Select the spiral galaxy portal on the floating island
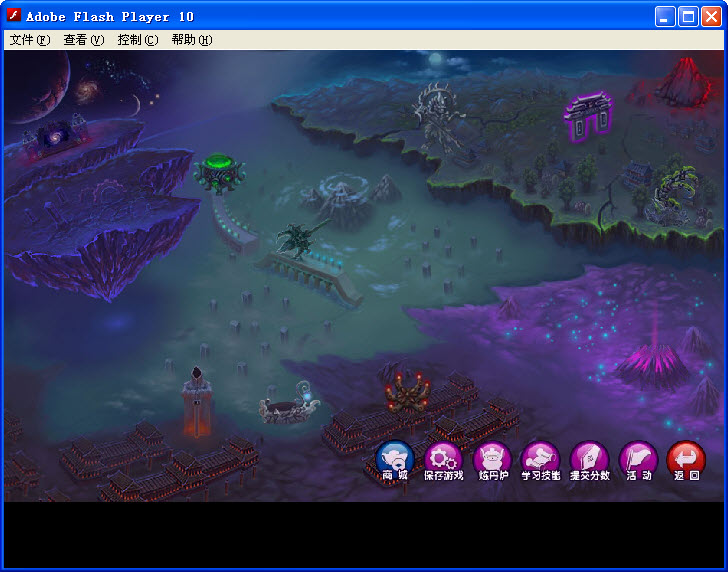728x572 pixels. pos(56,136)
